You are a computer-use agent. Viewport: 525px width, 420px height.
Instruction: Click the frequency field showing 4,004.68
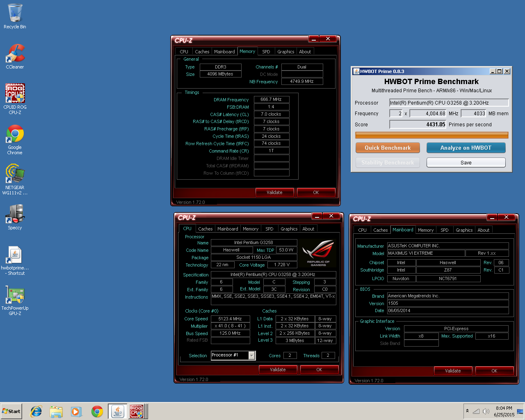[x=428, y=114]
